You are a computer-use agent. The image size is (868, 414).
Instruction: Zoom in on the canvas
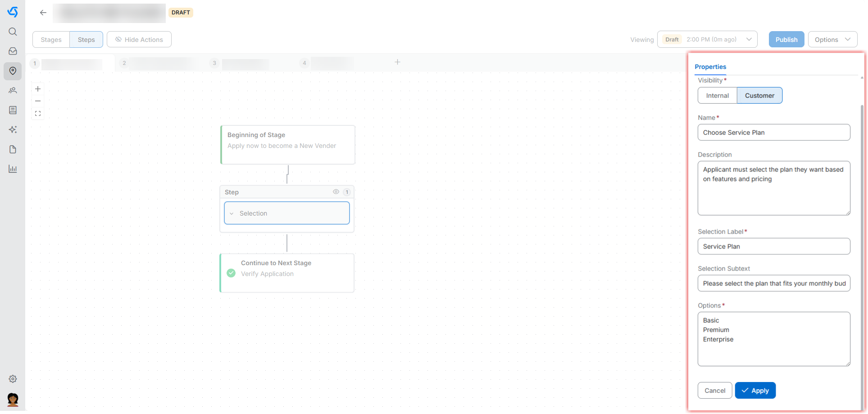[38, 89]
